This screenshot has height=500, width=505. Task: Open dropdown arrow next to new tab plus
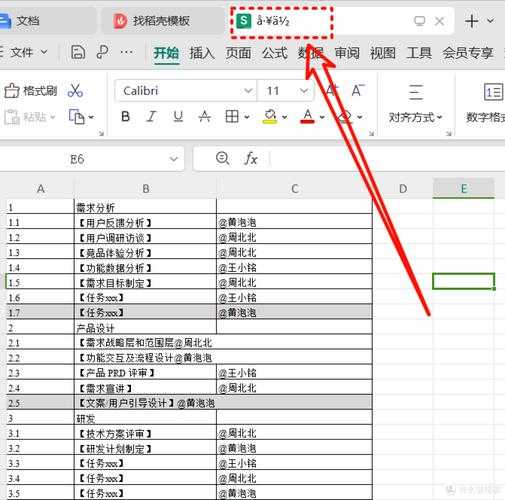[x=490, y=21]
